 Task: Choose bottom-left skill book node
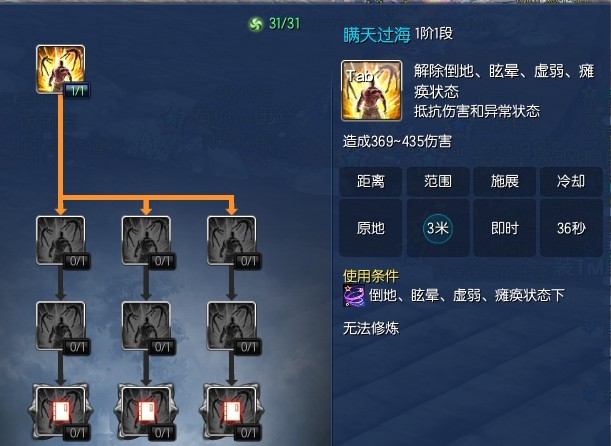click(x=60, y=412)
